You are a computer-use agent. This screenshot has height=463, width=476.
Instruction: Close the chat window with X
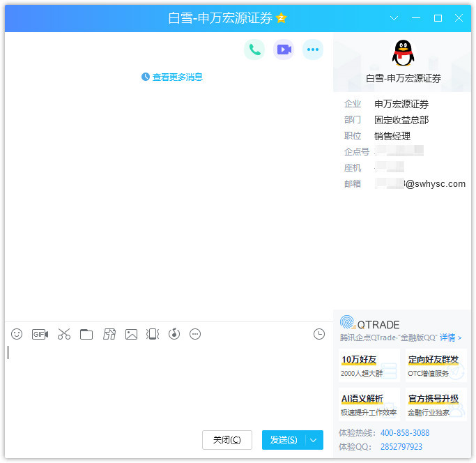(x=459, y=18)
